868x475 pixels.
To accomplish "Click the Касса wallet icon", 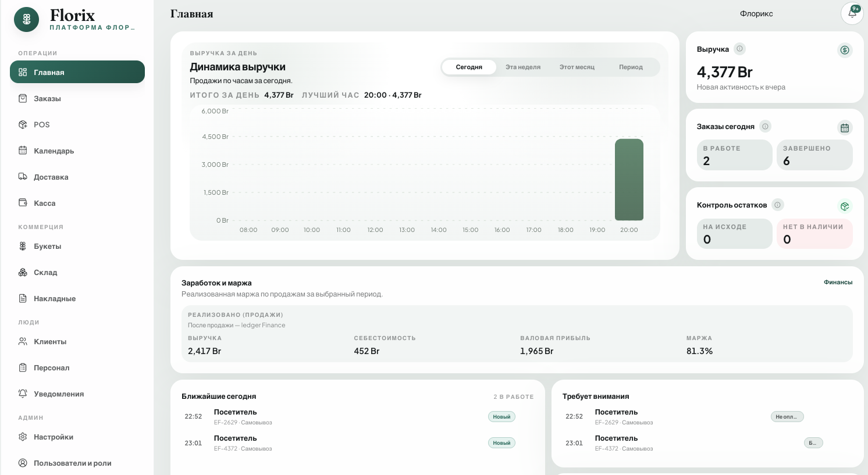I will (23, 203).
